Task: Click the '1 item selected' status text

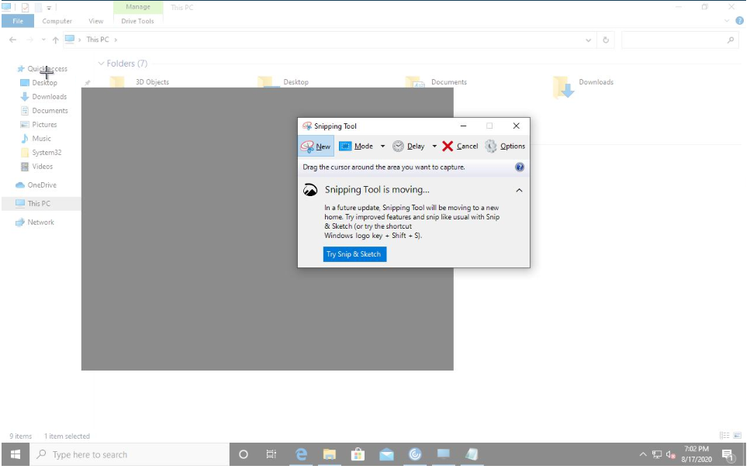Action: [x=67, y=436]
